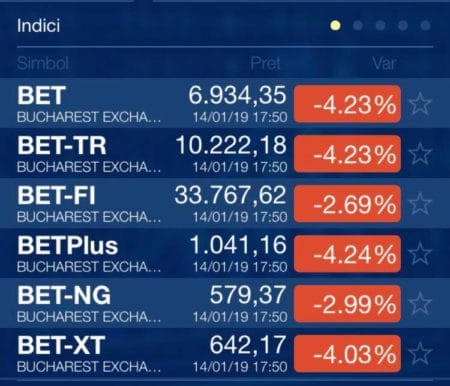Sort by the Simbol column header
450x386 pixels.
pos(43,63)
